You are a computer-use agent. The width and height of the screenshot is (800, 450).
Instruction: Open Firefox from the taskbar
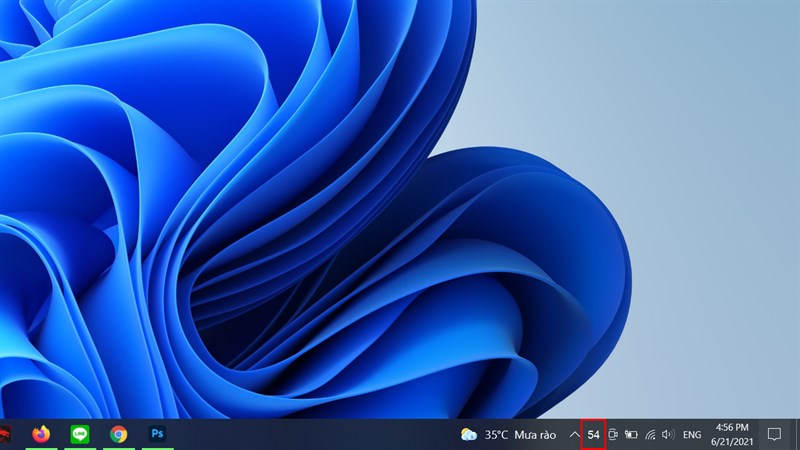click(41, 434)
